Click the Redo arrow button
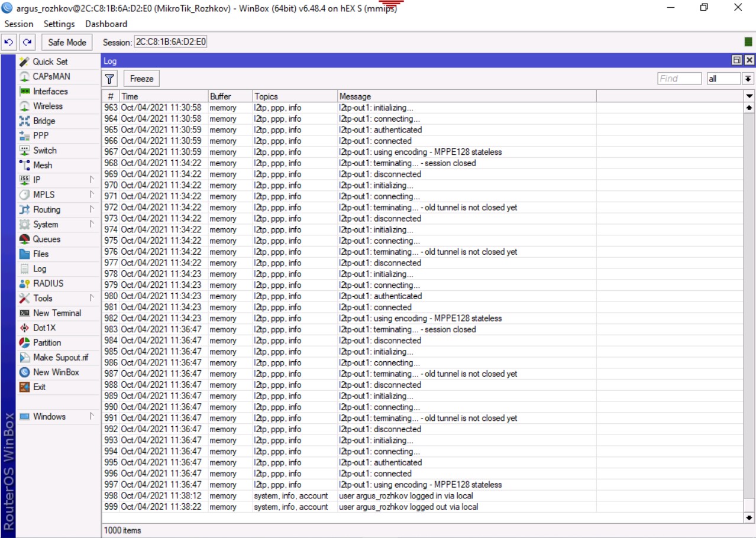The height and width of the screenshot is (538, 756). (x=27, y=42)
